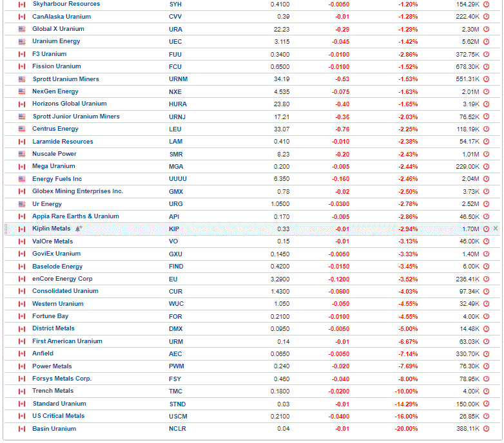Viewport: 504px width, 443px height.
Task: Click the clock icon in the NexGen Energy row
Action: [x=487, y=92]
